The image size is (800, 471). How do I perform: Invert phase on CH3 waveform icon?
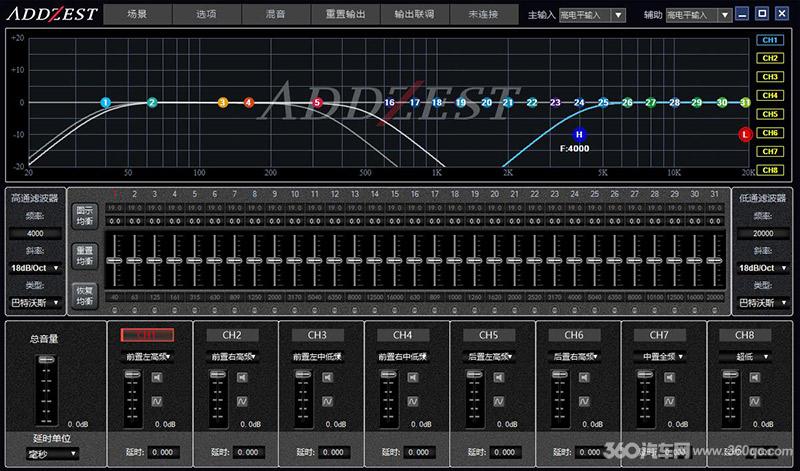point(328,402)
